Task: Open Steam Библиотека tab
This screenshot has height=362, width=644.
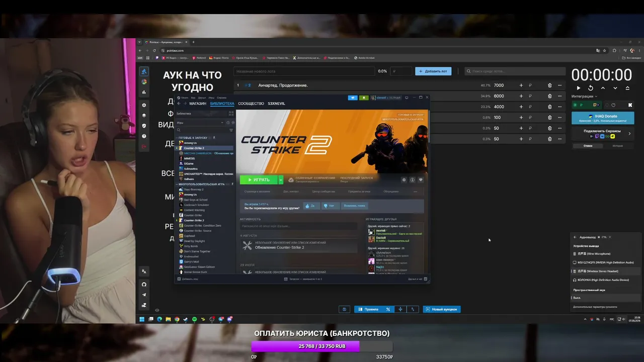Action: (x=222, y=104)
